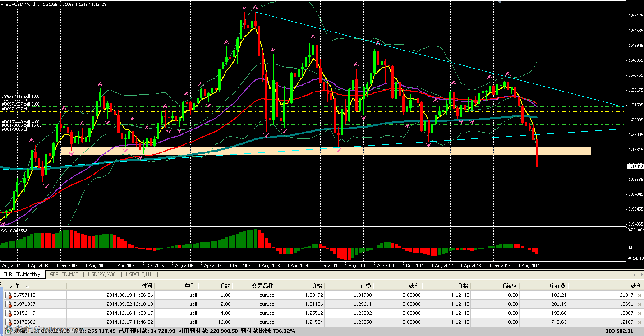Viewport: 644px width, 336px height.
Task: Click the #38170666 sell 16.00 order line label
Action: point(22,125)
